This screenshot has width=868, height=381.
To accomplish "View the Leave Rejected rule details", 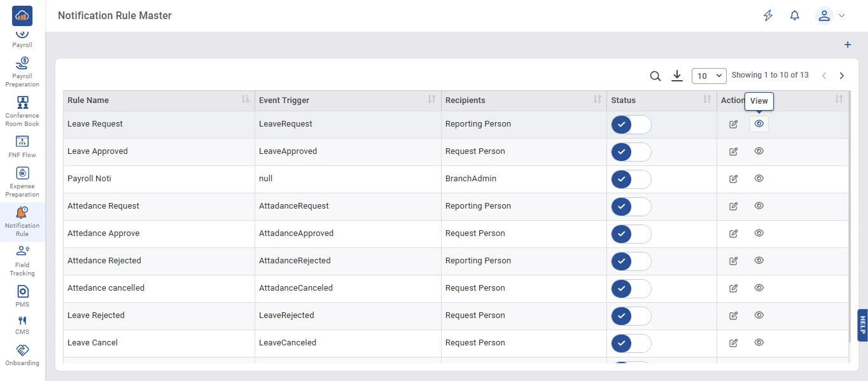I will (x=759, y=315).
